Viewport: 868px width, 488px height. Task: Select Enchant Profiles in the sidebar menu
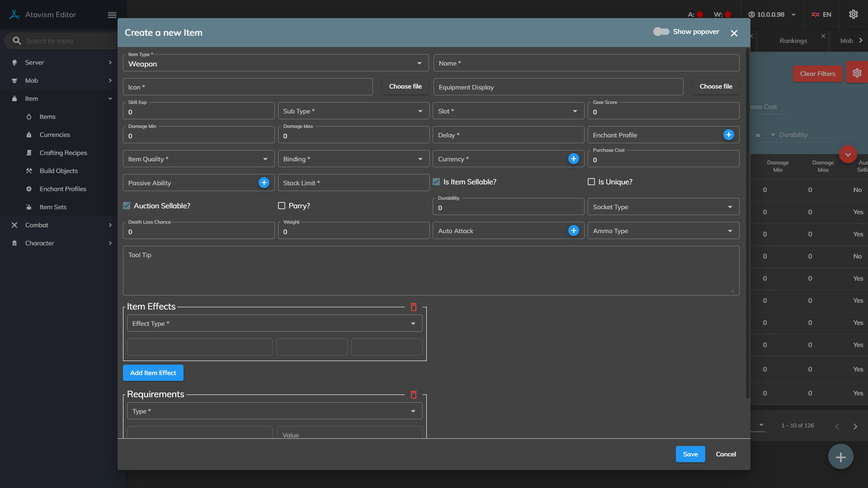[63, 189]
